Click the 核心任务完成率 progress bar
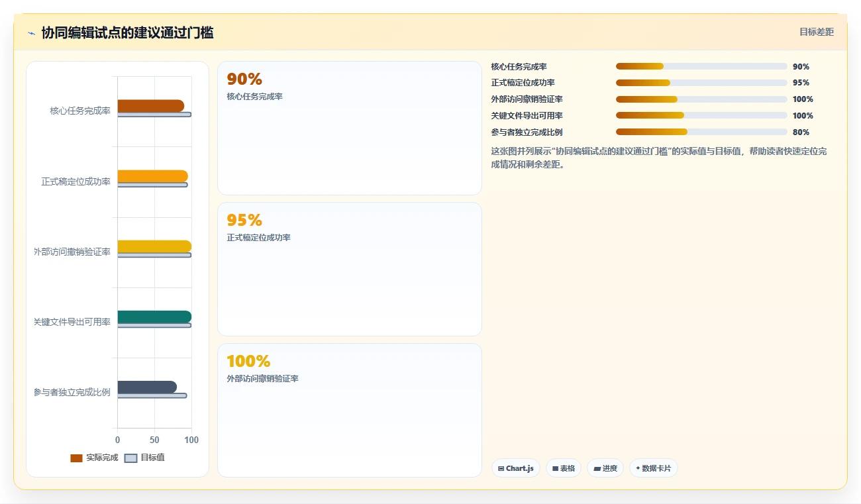Viewport: 861px width, 504px height. tap(701, 66)
